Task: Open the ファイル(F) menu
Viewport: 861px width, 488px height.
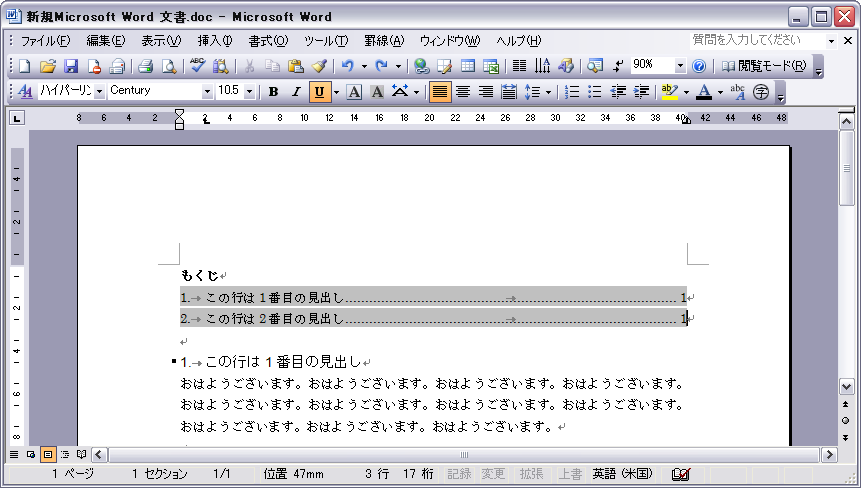Action: [46, 41]
